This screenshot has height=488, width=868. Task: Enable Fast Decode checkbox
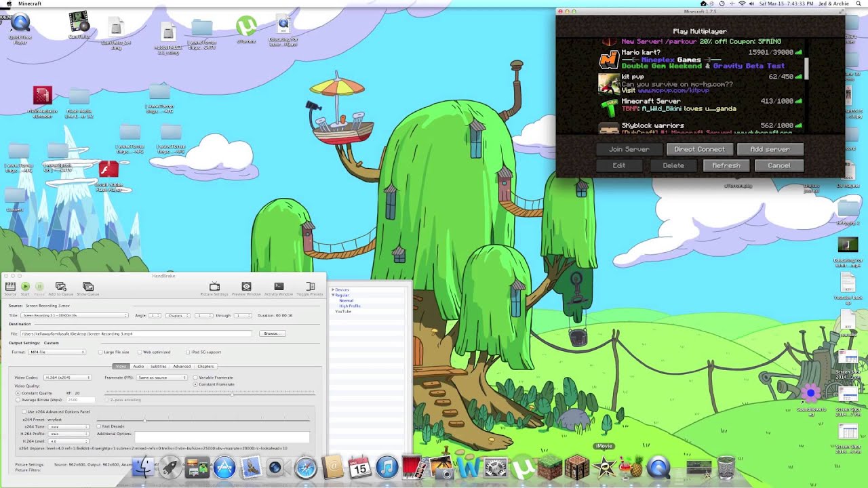tap(98, 426)
